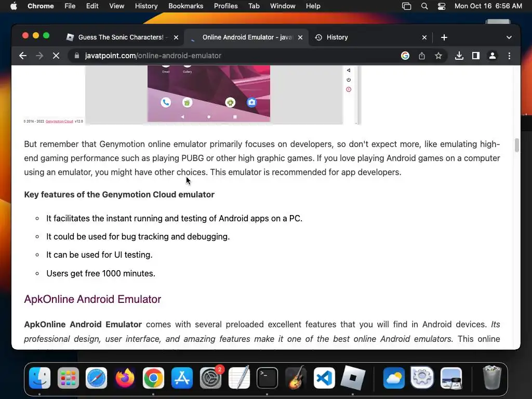Open Chrome three-dot menu
The image size is (532, 399).
coord(509,56)
